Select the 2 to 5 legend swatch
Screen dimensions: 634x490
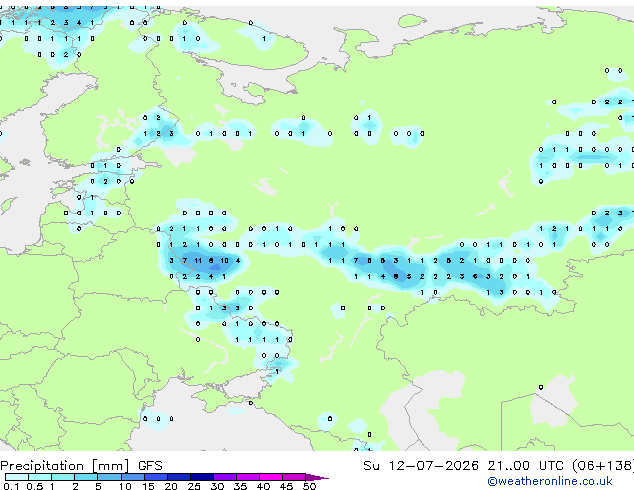[86, 477]
